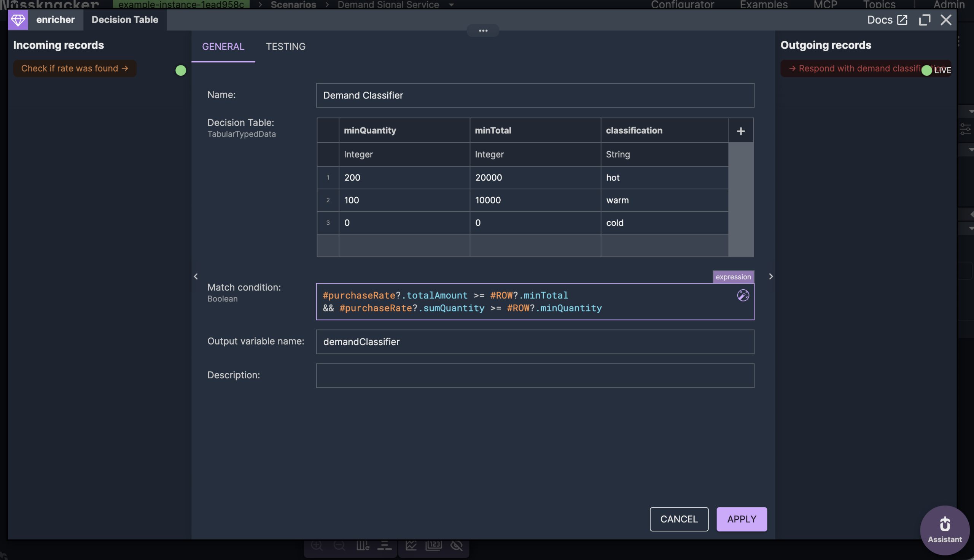Open the expression editor switch icon
The height and width of the screenshot is (560, 974).
click(743, 295)
